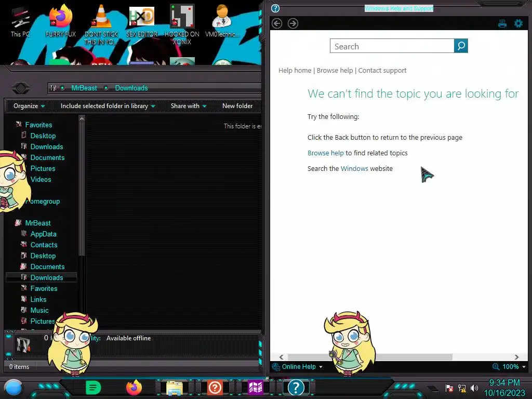Click the Help scrollbar right arrow

point(516,357)
